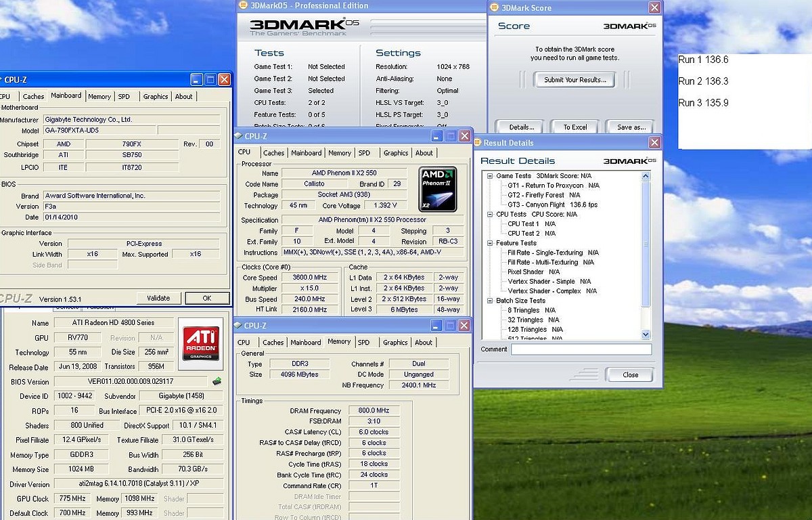Click the Result Details vertical scrollbar thumb
This screenshot has width=812, height=520.
tap(646, 244)
